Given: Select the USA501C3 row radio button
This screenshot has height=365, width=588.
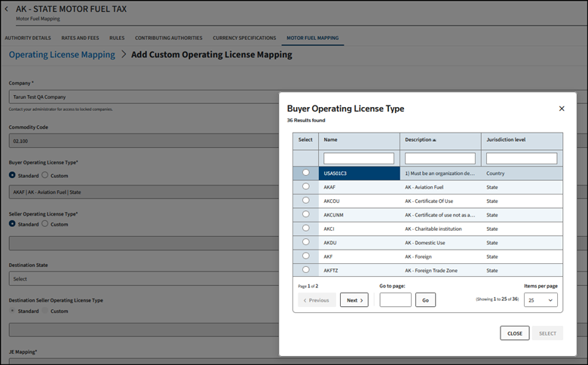Looking at the screenshot, I should pyautogui.click(x=305, y=173).
